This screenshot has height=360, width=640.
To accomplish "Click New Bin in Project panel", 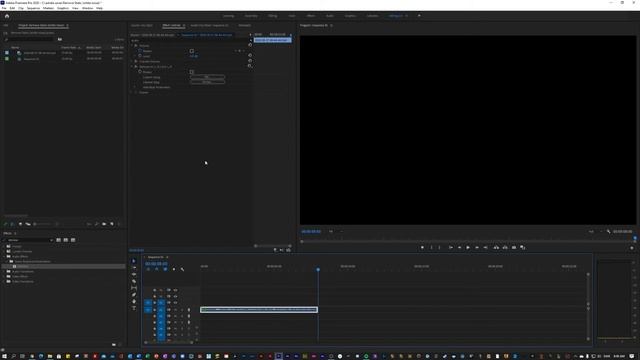I will click(x=104, y=224).
